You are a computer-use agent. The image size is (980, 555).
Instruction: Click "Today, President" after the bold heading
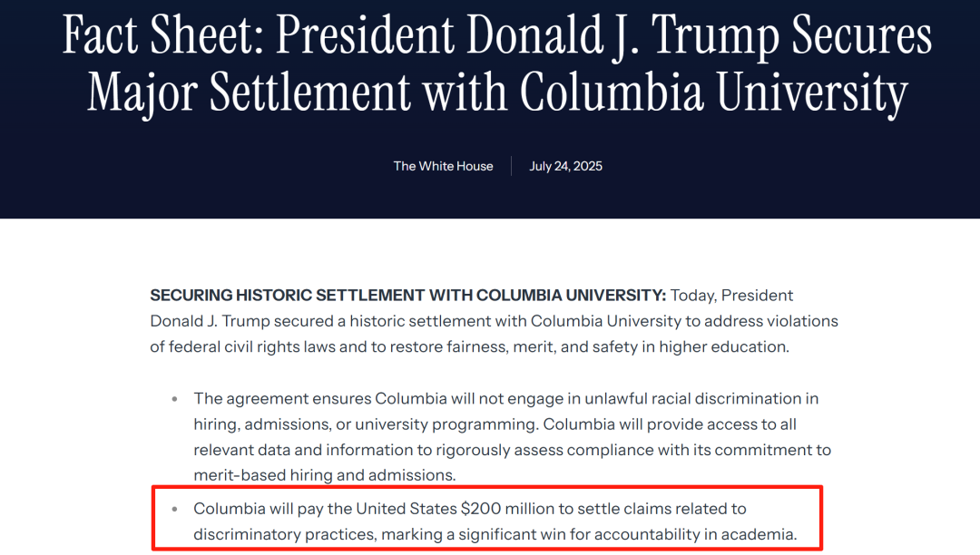pos(731,296)
